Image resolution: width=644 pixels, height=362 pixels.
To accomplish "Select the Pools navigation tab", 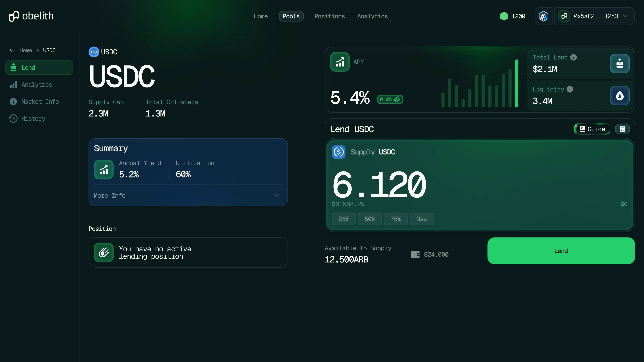I will tap(291, 16).
